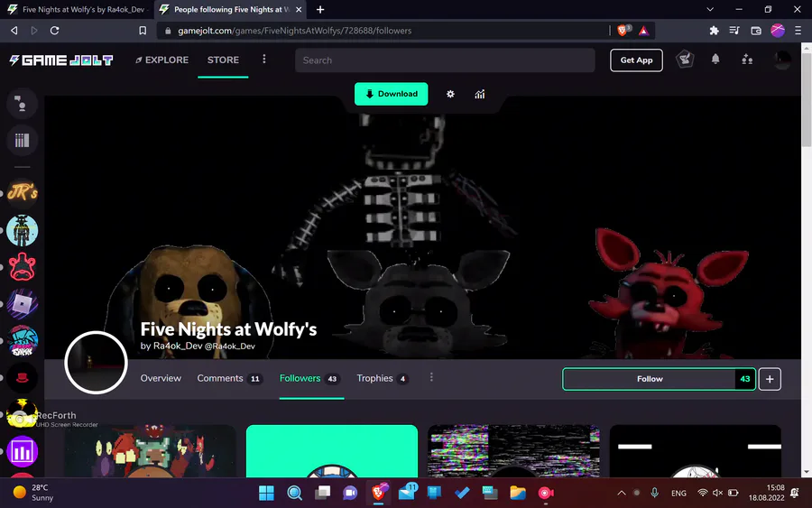The width and height of the screenshot is (812, 508).
Task: Open the red top hat community icon
Action: point(22,377)
